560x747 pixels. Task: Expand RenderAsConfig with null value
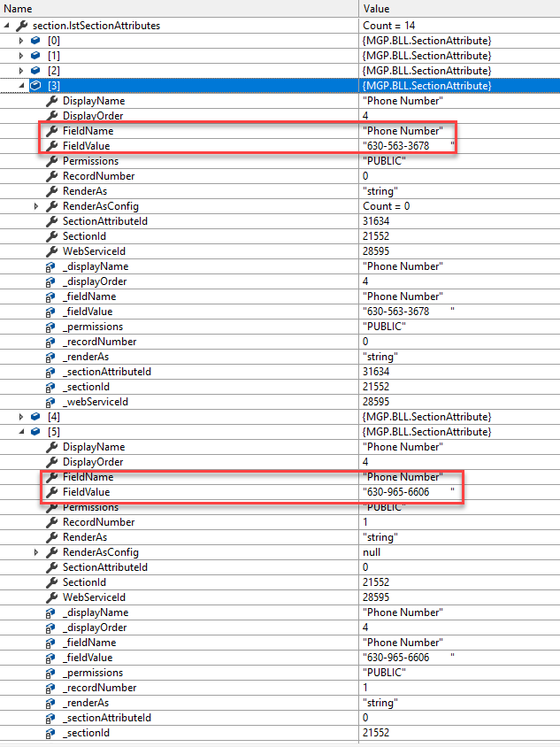[36, 552]
